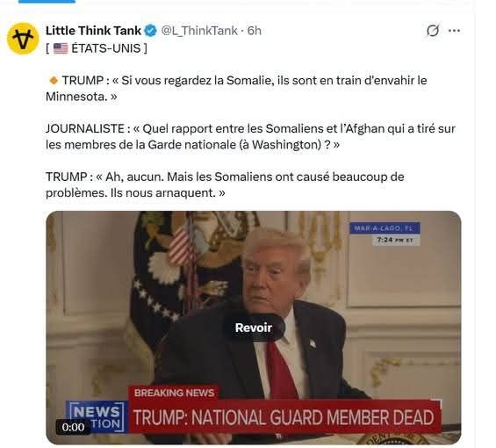Click the blue verified badge

point(151,31)
